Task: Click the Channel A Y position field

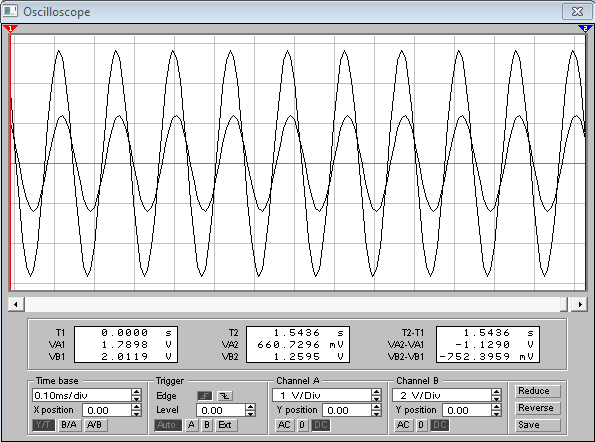Action: point(347,410)
